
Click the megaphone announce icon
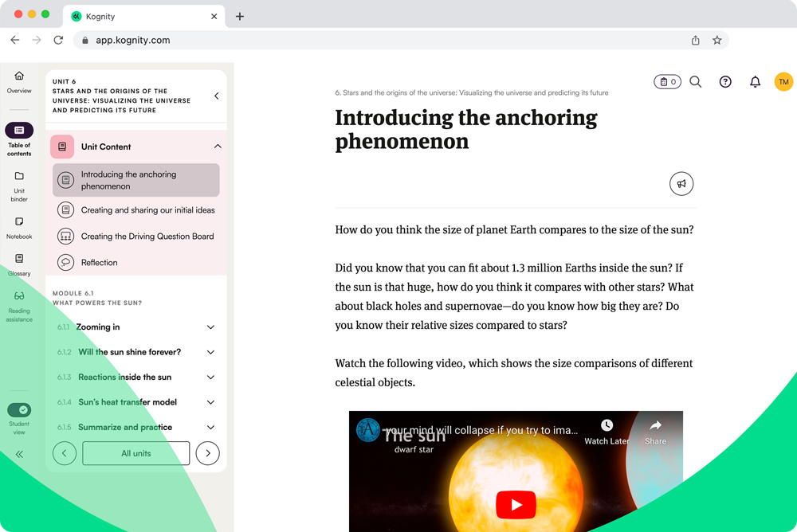point(681,184)
